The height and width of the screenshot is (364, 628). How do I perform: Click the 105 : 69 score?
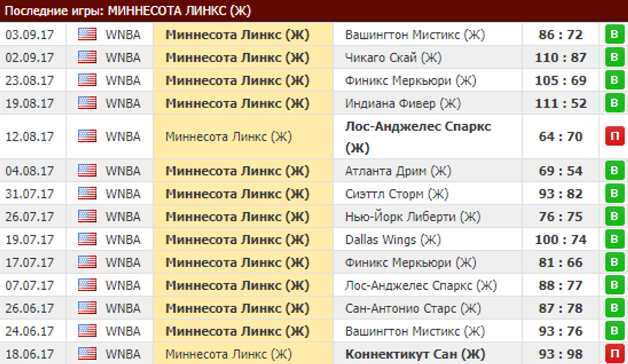560,80
